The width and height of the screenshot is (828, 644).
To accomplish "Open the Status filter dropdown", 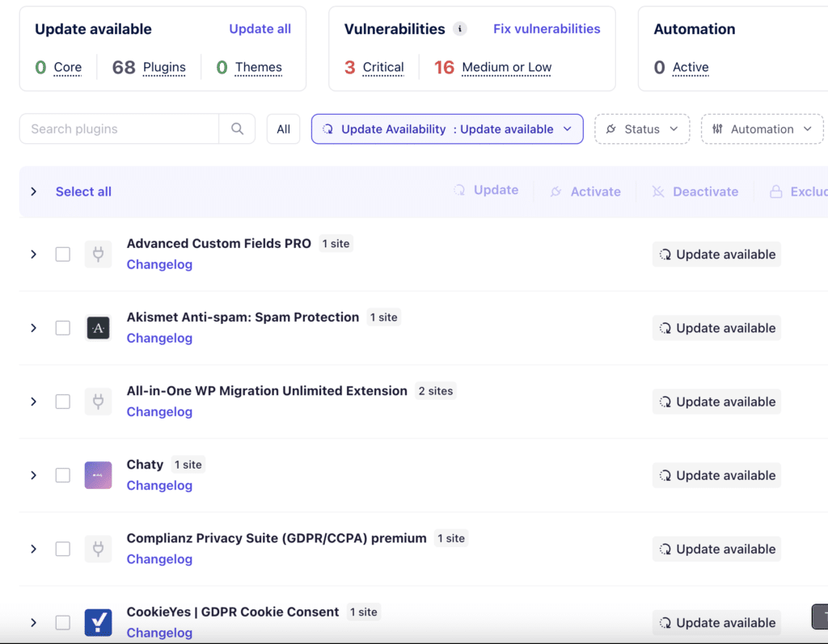I will pos(642,128).
